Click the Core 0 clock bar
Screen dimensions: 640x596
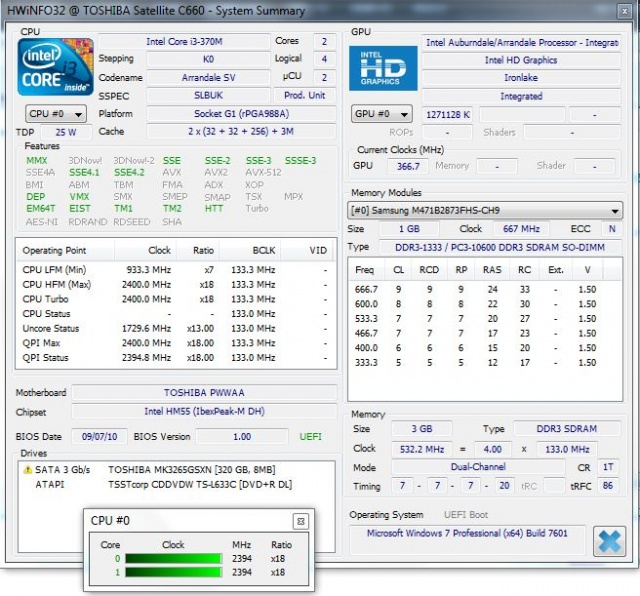point(173,558)
